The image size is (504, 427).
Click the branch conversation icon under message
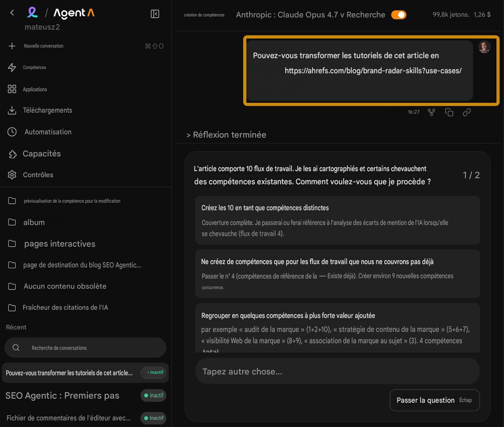431,112
